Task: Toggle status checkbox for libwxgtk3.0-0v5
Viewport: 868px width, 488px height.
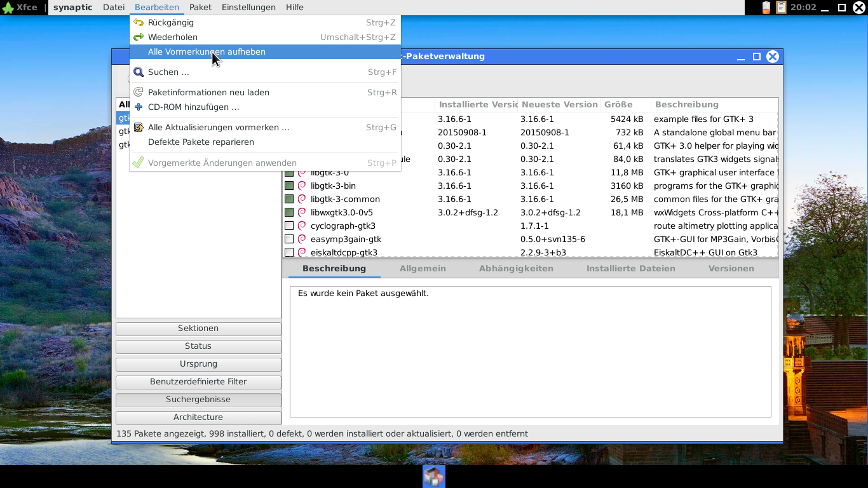Action: [x=289, y=213]
